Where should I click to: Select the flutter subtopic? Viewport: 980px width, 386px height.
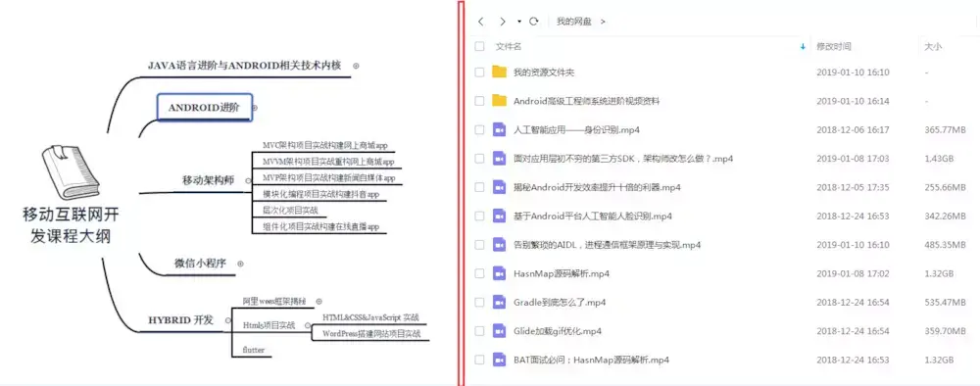pyautogui.click(x=253, y=350)
